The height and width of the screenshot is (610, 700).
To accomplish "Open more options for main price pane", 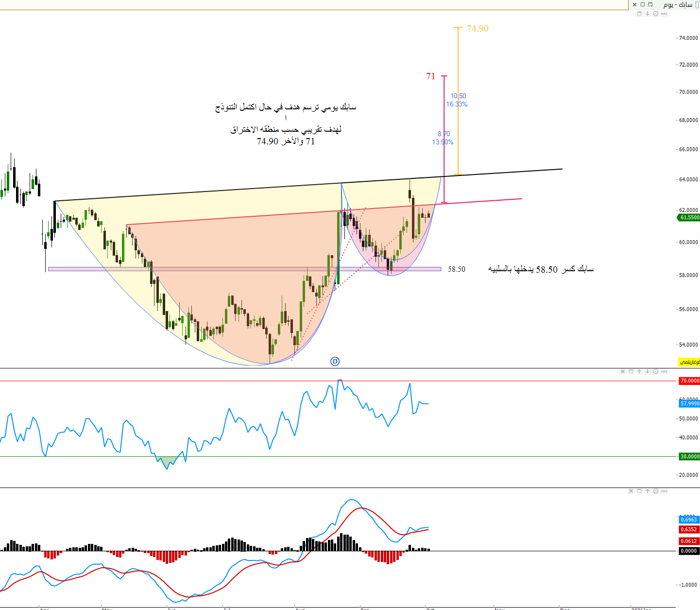I will click(x=664, y=14).
